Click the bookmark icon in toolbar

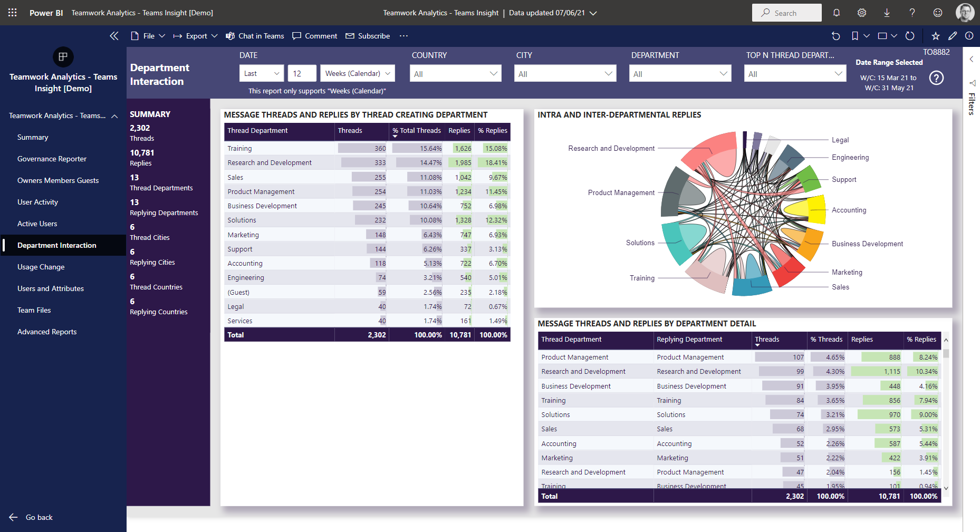[855, 36]
